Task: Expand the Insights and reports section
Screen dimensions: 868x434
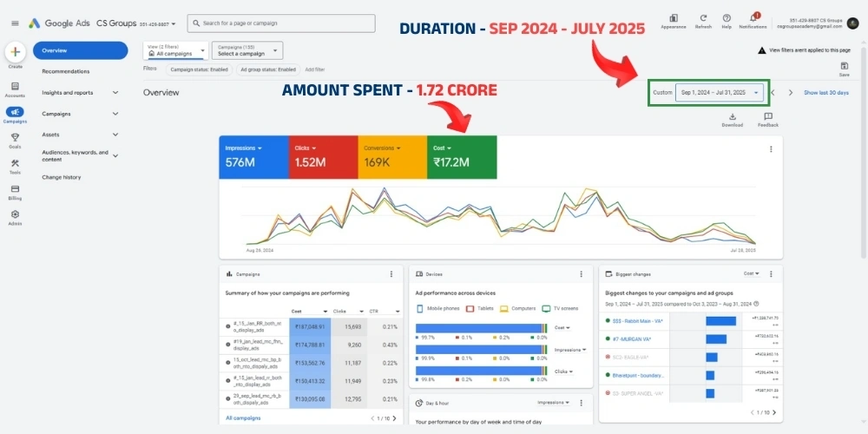Action: point(80,92)
